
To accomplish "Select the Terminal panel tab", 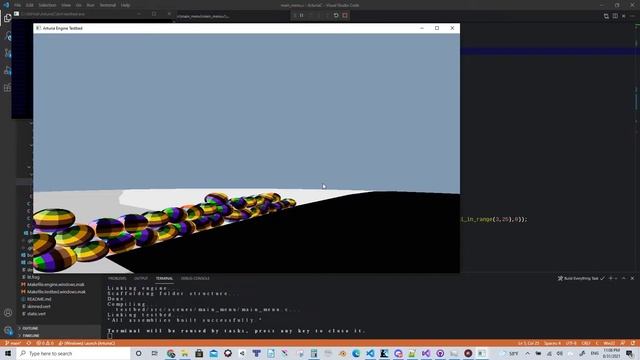I will coord(164,278).
